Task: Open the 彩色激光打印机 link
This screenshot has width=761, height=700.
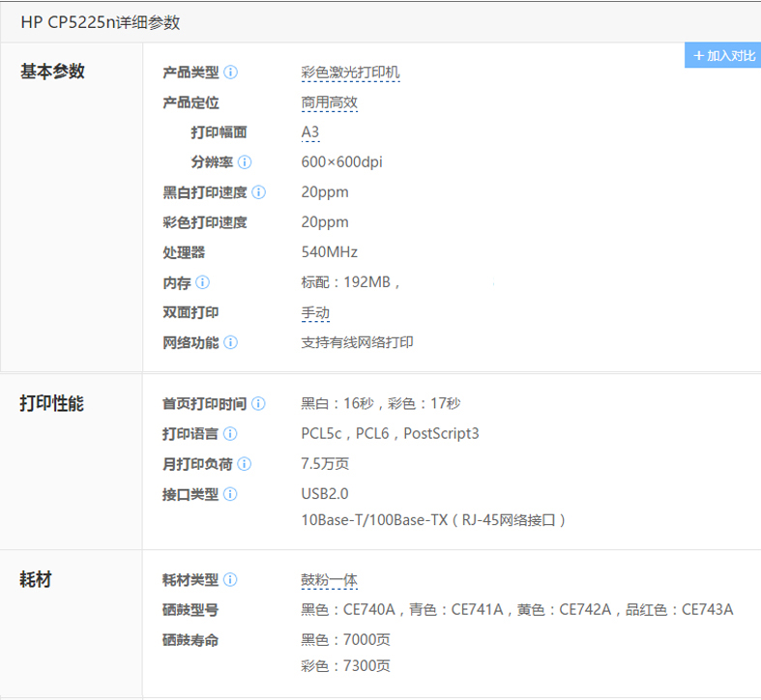Action: [x=350, y=73]
